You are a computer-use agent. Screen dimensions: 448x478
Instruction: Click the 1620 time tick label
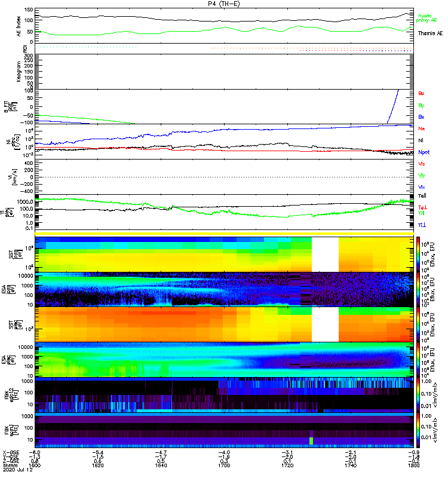pos(97,465)
